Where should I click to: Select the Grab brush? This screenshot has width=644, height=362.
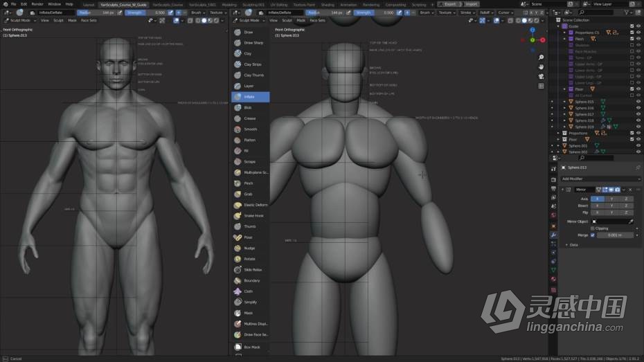pyautogui.click(x=250, y=194)
